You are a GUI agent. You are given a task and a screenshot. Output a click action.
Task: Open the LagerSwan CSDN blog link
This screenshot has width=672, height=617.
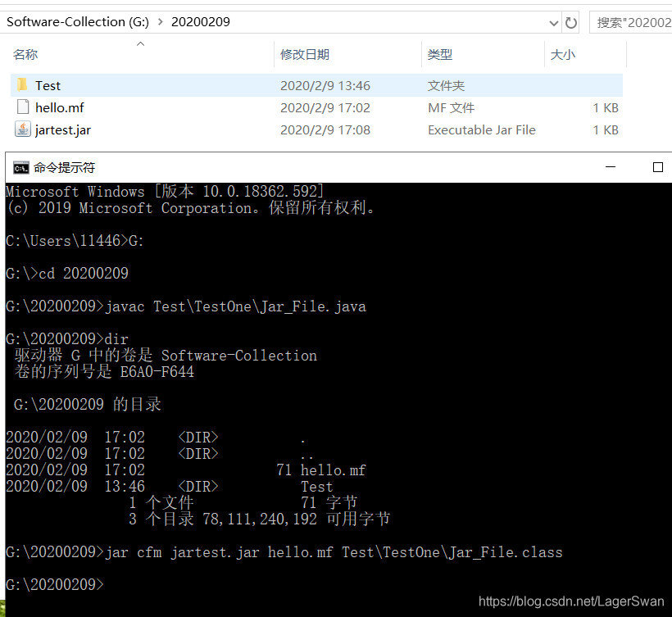tap(571, 601)
